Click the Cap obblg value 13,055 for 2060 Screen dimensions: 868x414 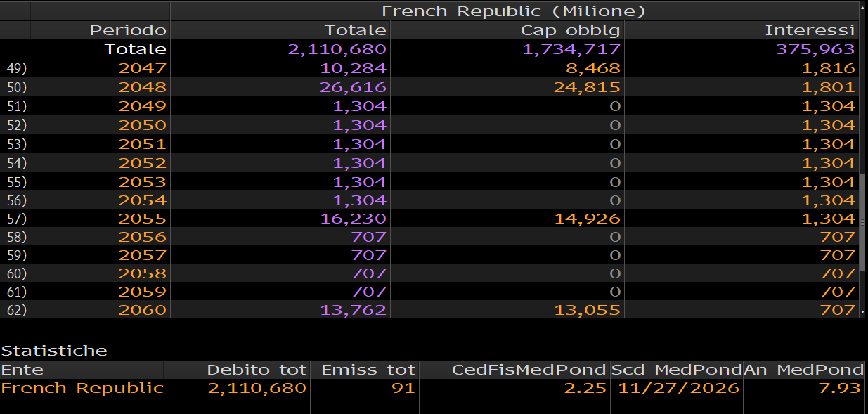pos(588,310)
